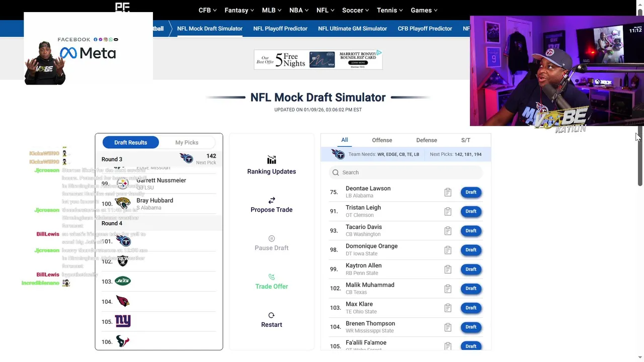Open clipboard notes for Deontae Lawson
The width and height of the screenshot is (644, 362).
[x=448, y=192]
